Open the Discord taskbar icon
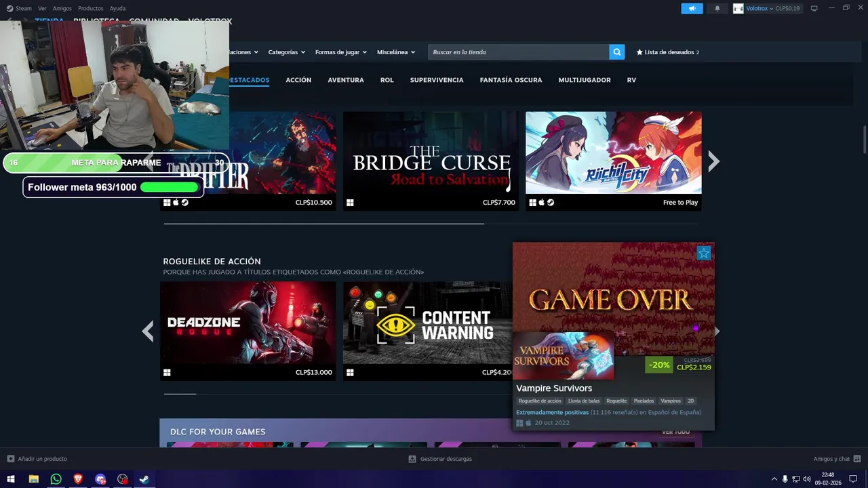Screen dimensions: 868x488 pyautogui.click(x=101, y=479)
